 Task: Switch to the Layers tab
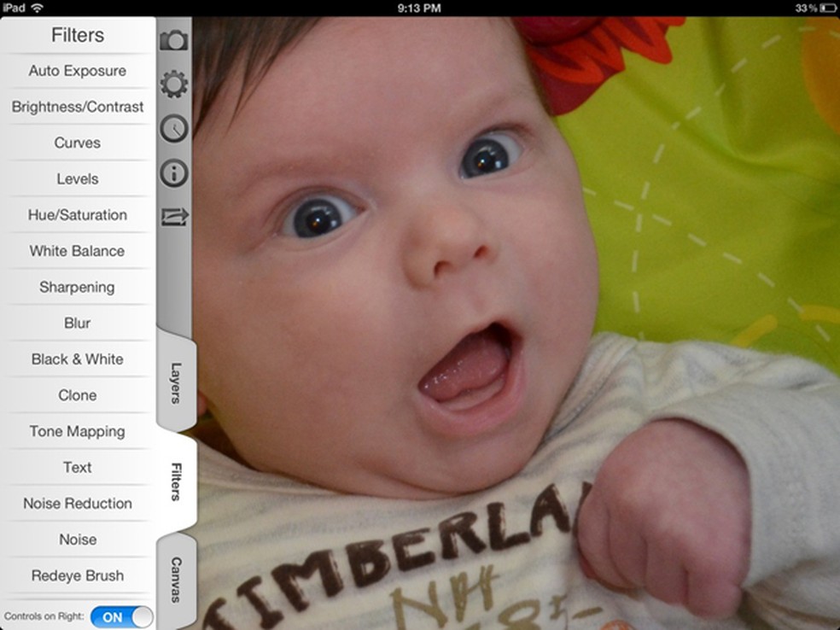(176, 383)
